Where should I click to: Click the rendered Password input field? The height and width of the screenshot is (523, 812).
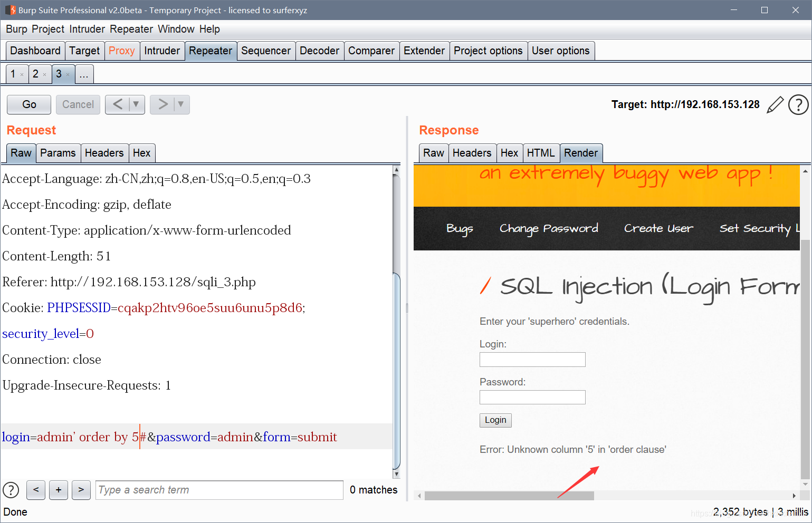532,397
